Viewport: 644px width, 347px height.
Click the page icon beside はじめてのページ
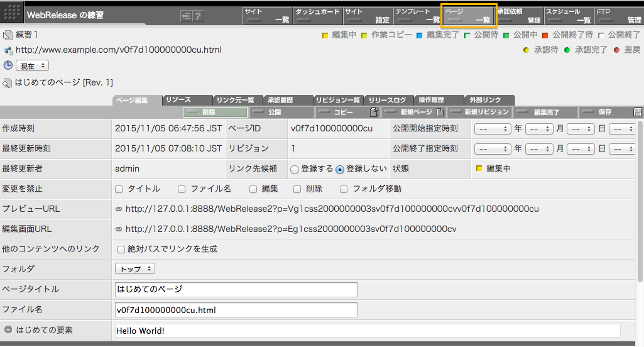tap(8, 82)
